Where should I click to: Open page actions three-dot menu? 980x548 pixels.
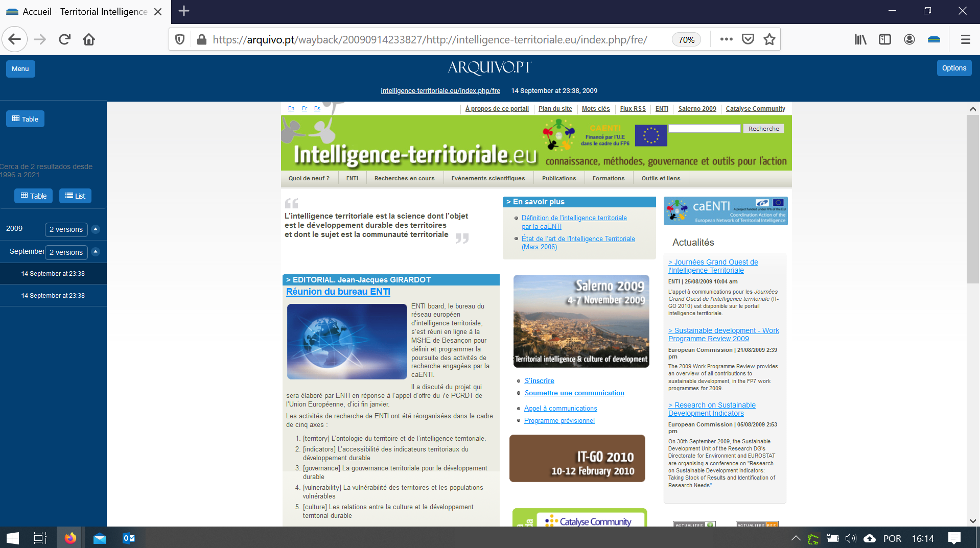coord(726,39)
